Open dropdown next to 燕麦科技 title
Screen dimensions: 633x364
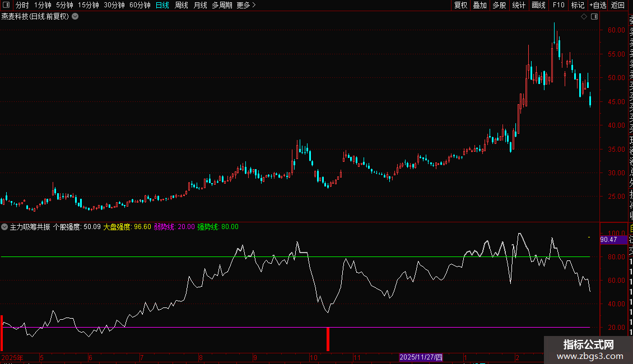click(75, 17)
